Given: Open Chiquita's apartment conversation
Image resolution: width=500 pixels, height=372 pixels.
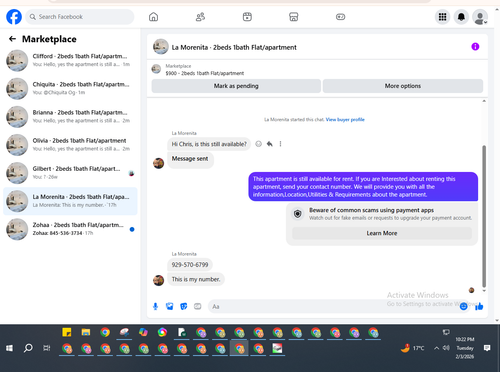Looking at the screenshot, I should pyautogui.click(x=70, y=88).
